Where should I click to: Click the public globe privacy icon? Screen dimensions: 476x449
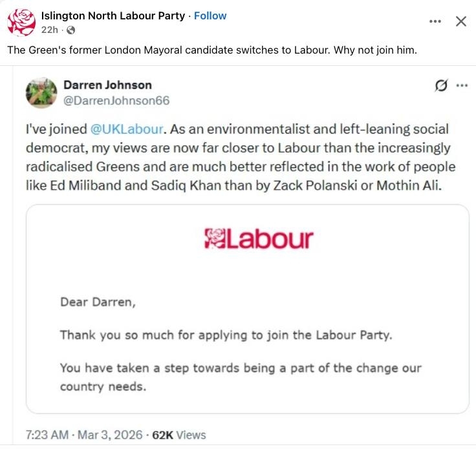[x=70, y=30]
